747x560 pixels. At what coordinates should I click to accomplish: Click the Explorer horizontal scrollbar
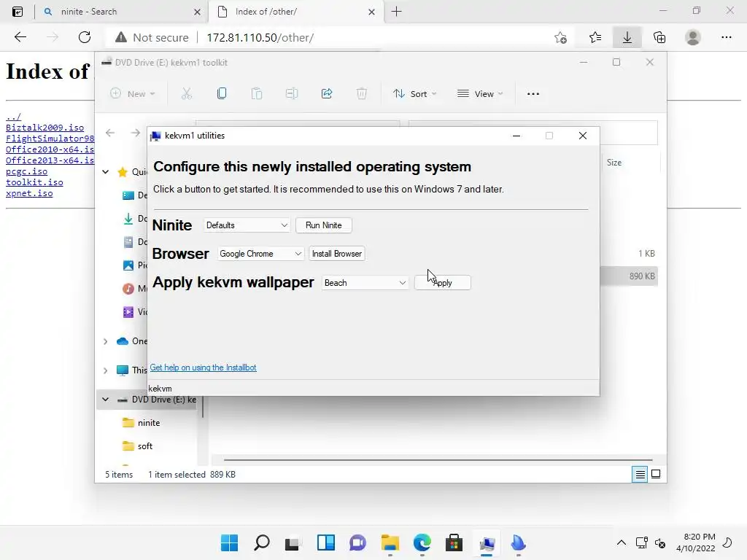[438, 460]
